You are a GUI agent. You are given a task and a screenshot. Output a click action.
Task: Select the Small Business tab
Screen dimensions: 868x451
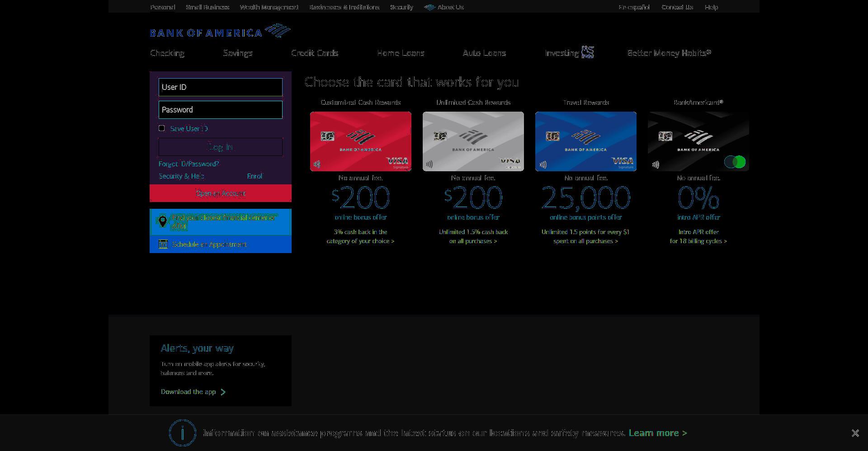[208, 7]
